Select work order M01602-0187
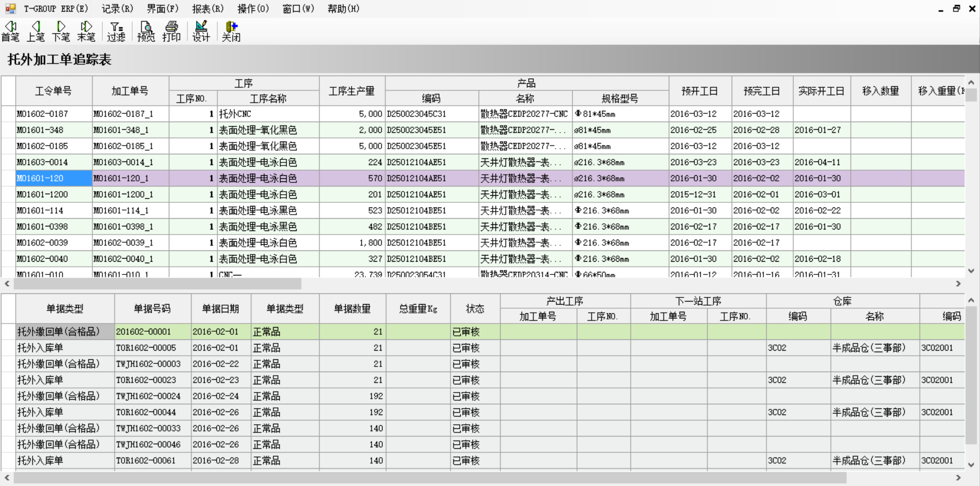980x486 pixels. point(54,114)
